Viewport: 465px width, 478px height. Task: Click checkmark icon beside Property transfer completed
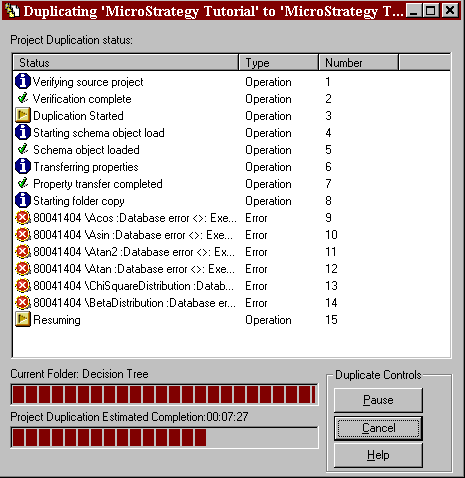pyautogui.click(x=23, y=183)
